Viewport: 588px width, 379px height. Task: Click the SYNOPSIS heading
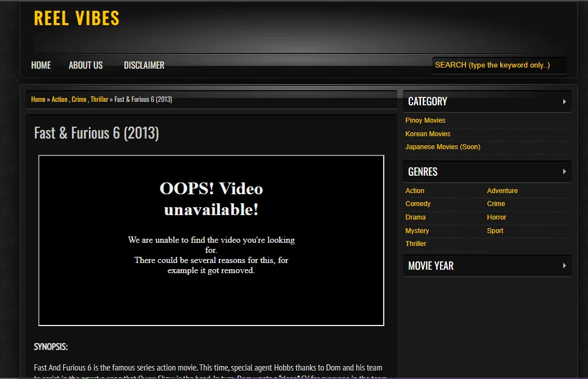(x=51, y=347)
